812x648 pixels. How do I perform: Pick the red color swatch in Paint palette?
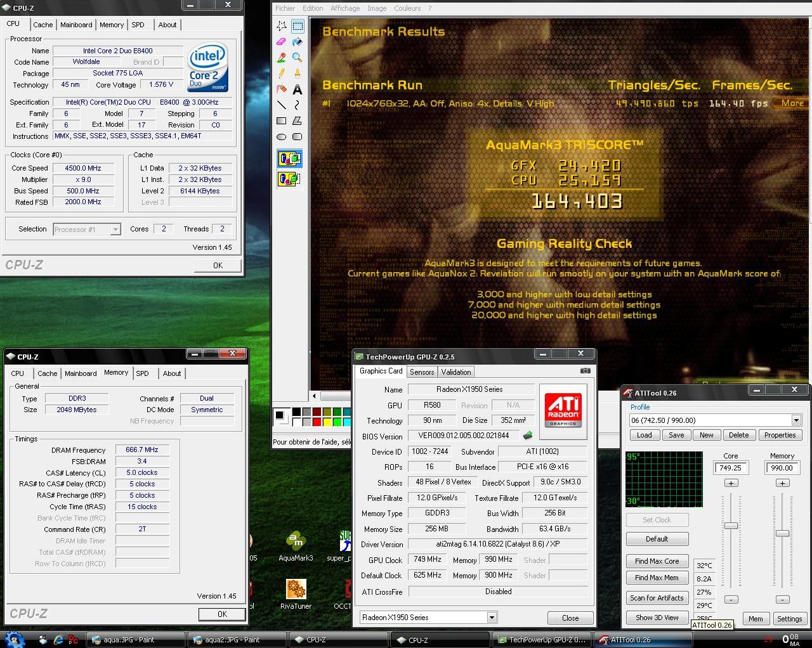[x=317, y=422]
